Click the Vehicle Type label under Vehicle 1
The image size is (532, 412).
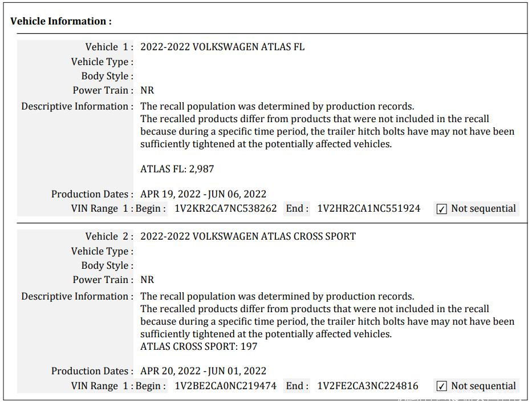(102, 62)
